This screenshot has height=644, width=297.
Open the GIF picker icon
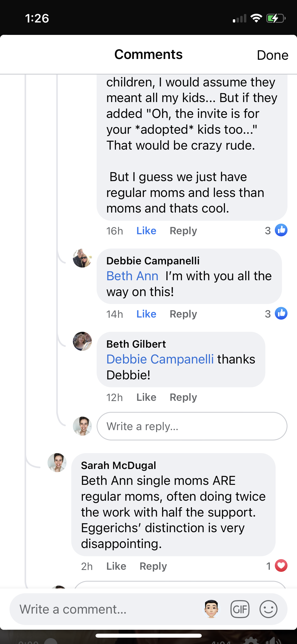pyautogui.click(x=240, y=609)
